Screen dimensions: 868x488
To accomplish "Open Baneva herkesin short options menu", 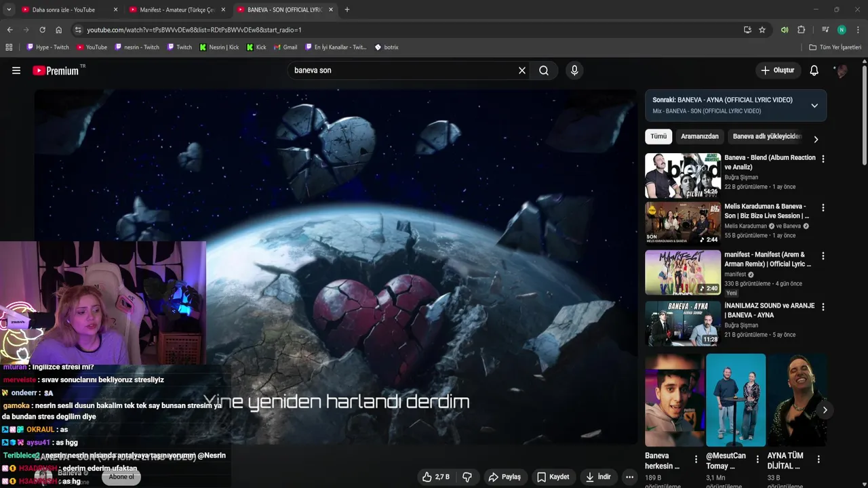I will 696,460.
